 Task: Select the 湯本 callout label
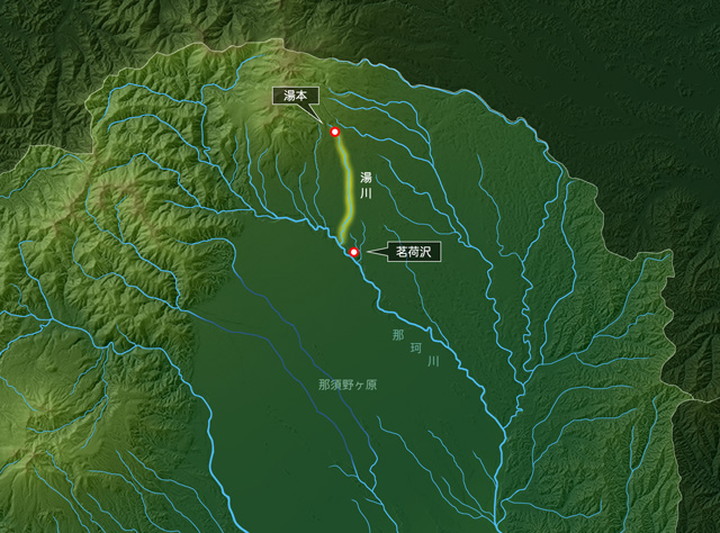pyautogui.click(x=295, y=96)
